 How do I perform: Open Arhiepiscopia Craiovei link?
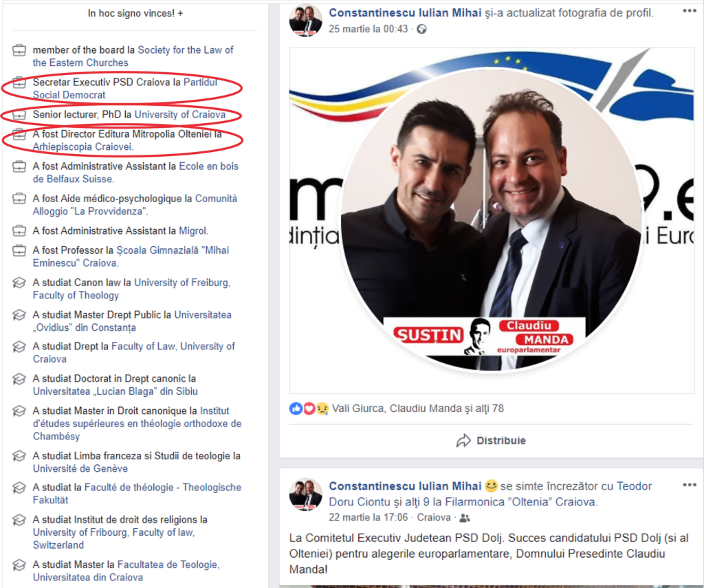[x=83, y=147]
